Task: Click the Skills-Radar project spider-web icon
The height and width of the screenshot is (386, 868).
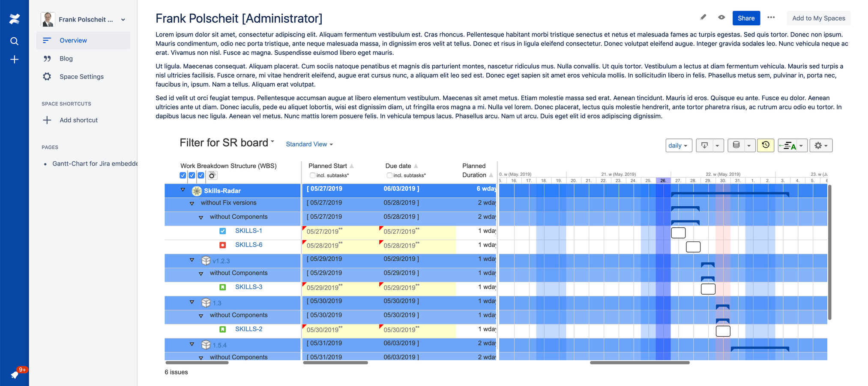Action: 197,191
